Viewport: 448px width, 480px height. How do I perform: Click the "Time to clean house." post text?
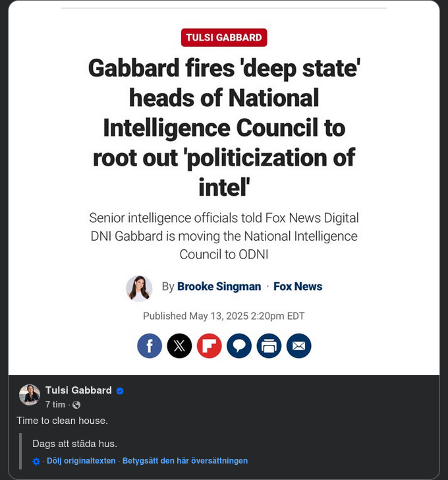pyautogui.click(x=62, y=420)
